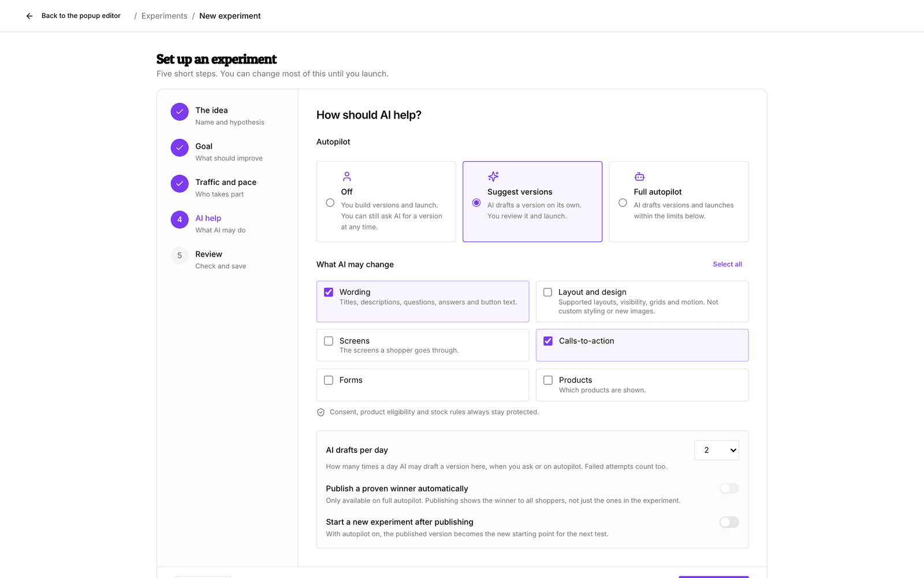Check the Layout and design checkbox
This screenshot has height=578, width=924.
(x=547, y=292)
